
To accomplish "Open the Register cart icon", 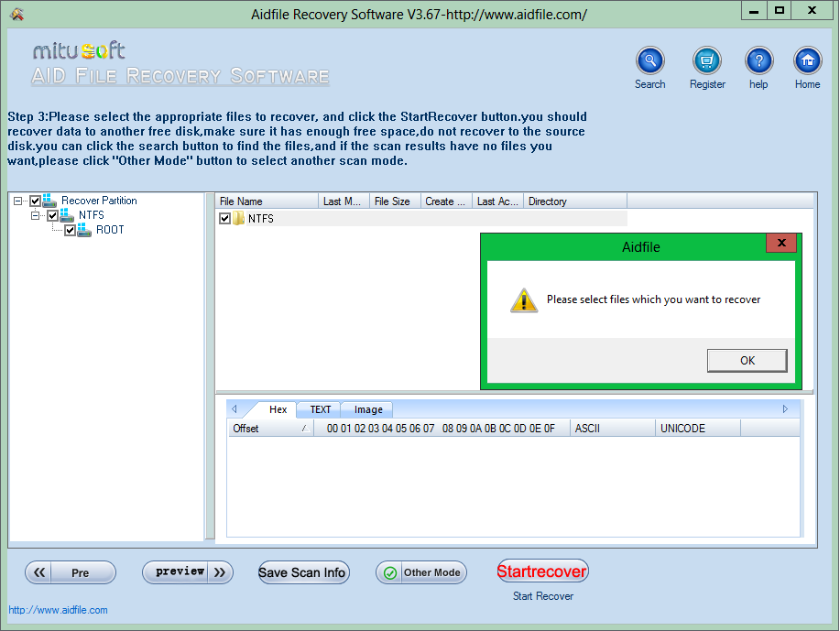I will [x=706, y=60].
